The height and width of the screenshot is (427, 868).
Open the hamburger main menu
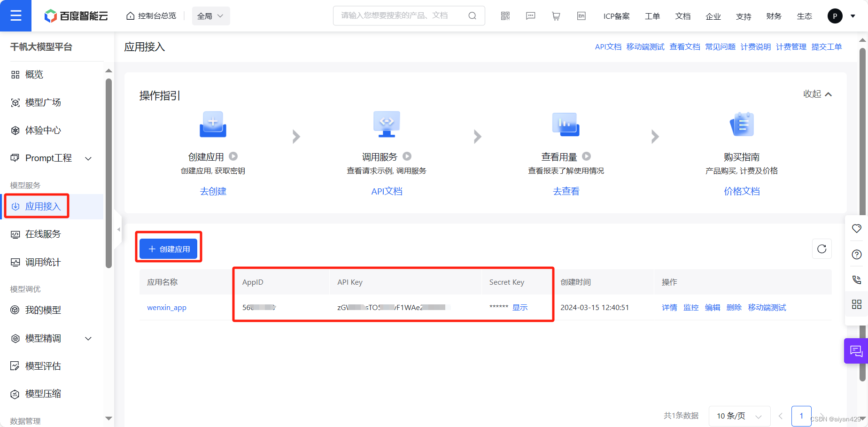tap(15, 16)
